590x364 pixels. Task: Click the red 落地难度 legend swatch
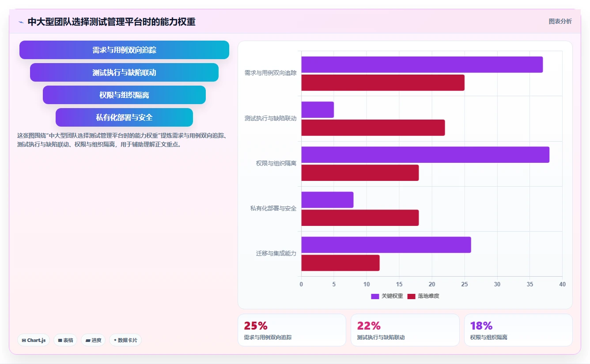click(411, 296)
